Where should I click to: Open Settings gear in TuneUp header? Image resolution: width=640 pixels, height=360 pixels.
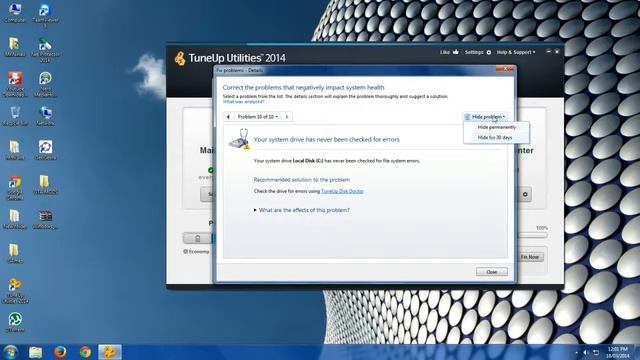pyautogui.click(x=478, y=52)
